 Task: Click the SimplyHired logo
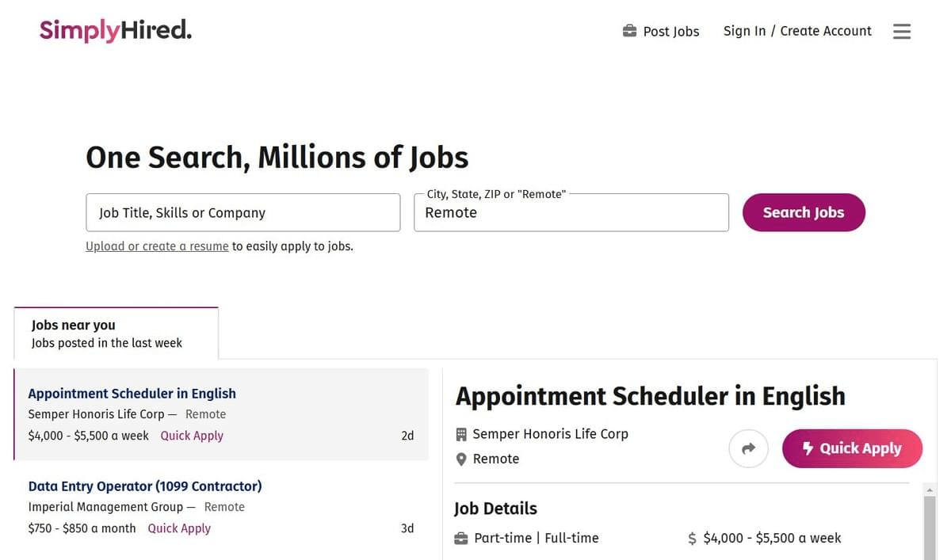(115, 29)
